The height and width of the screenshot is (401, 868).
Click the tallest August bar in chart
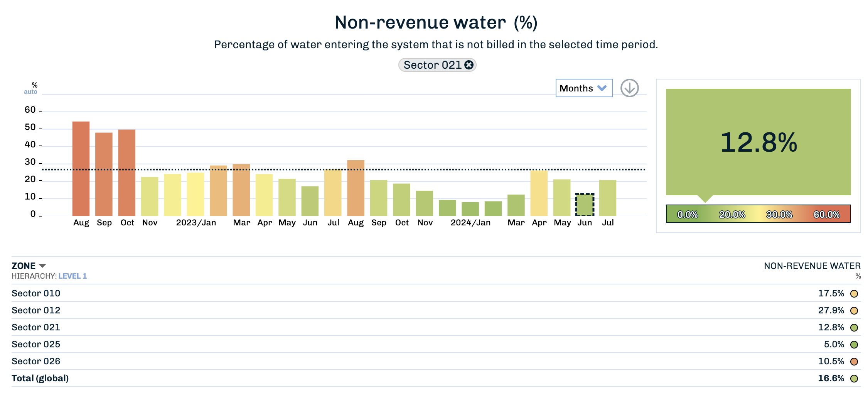[81, 169]
